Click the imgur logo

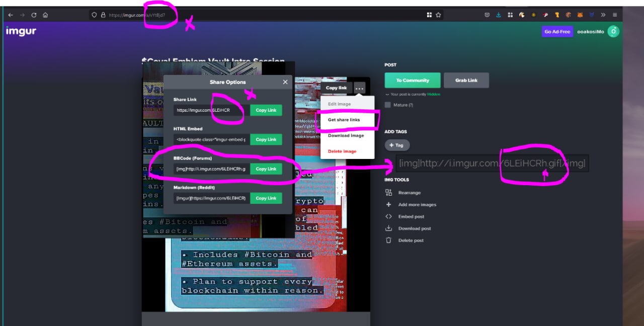(21, 31)
